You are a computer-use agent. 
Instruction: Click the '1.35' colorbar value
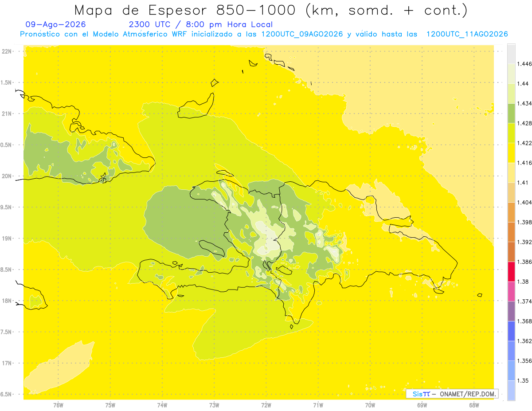coord(523,380)
